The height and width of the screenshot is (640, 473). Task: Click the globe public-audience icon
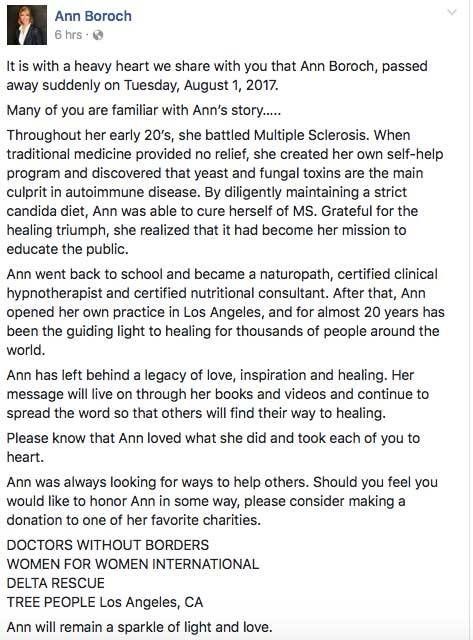point(98,36)
